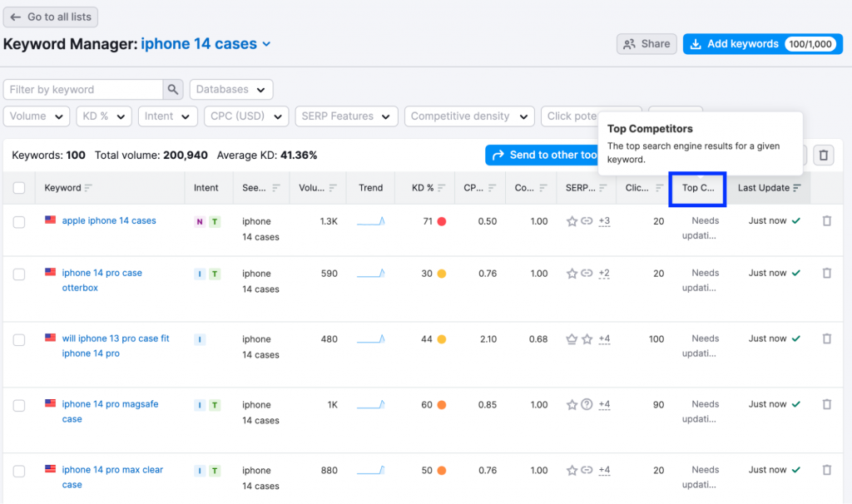Viewport: 852px width, 504px height.
Task: Click the Keyword column header text
Action: click(x=62, y=188)
